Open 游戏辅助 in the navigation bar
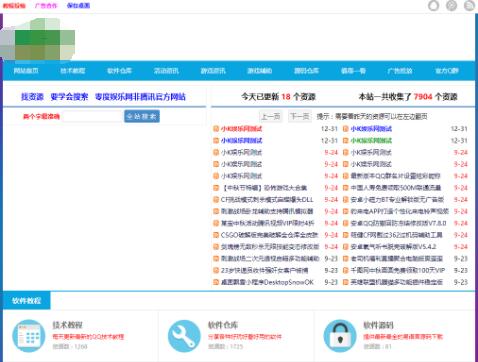The image size is (478, 362). click(x=260, y=71)
